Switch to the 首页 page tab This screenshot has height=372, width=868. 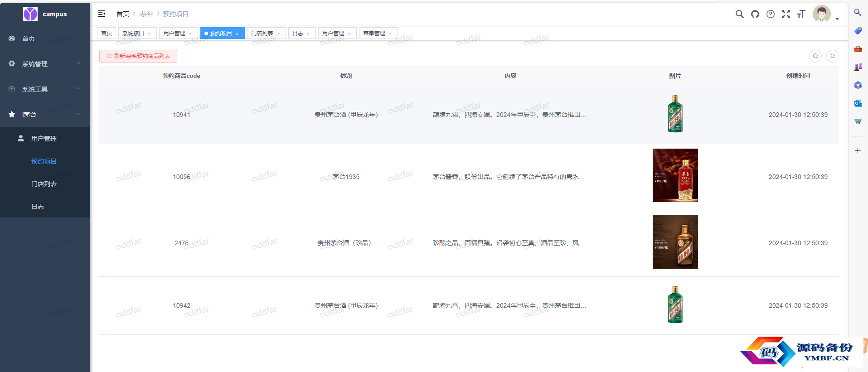click(x=107, y=33)
